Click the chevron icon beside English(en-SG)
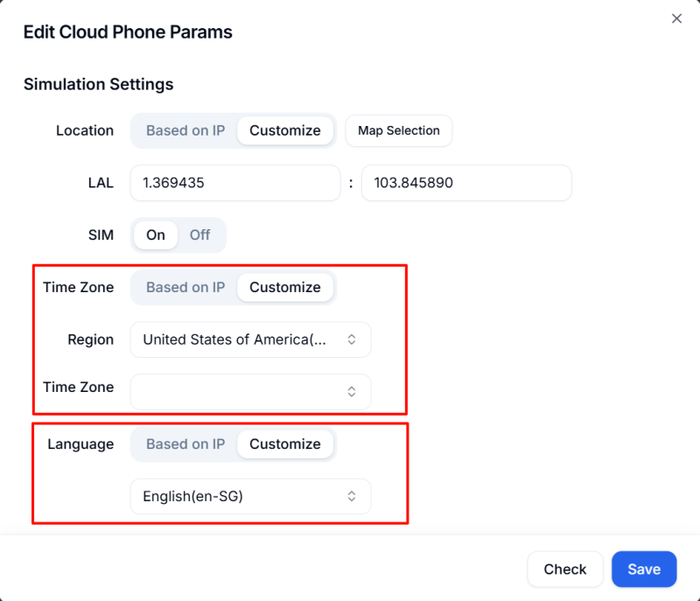Viewport: 700px width, 601px height. (352, 496)
